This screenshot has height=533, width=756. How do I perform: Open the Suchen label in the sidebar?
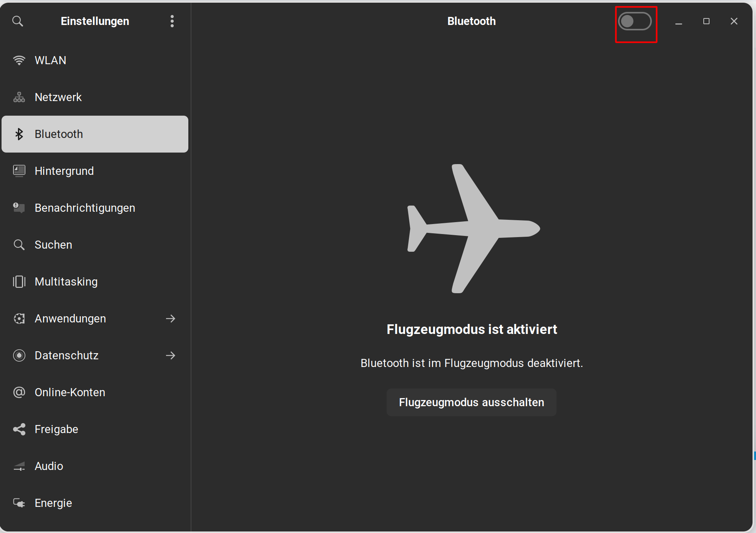[53, 245]
